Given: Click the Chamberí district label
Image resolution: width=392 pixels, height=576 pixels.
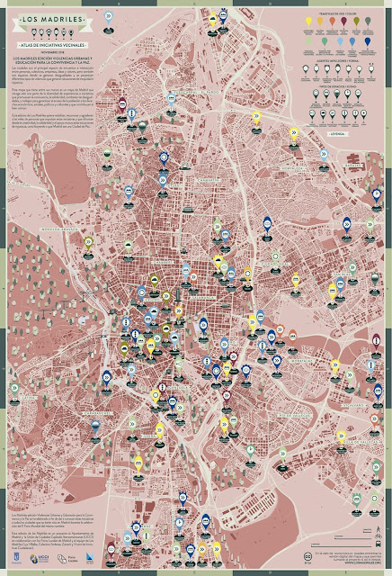Looking at the screenshot, I should 162,262.
